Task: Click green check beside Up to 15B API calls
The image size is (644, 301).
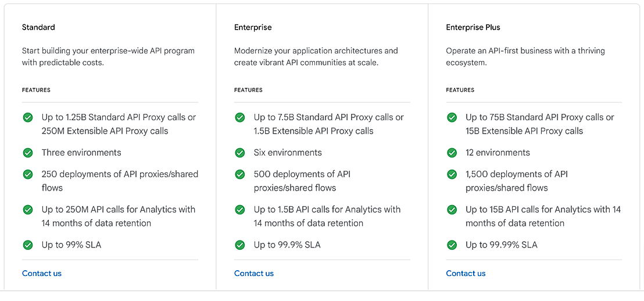Action: point(452,210)
